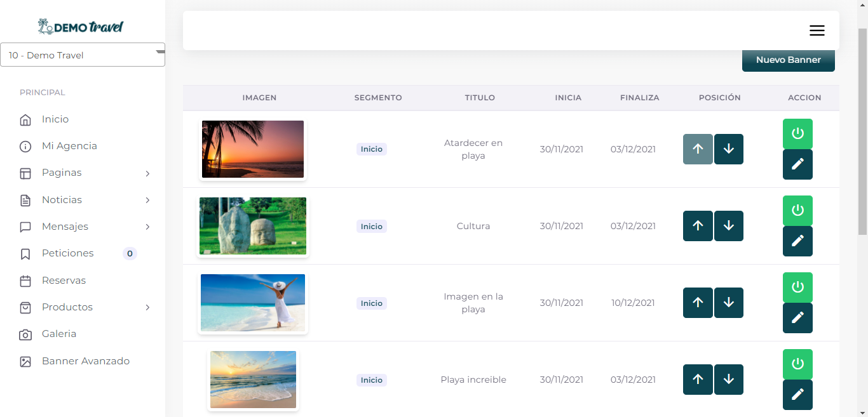Image resolution: width=868 pixels, height=417 pixels.
Task: Click the Peticiones count badge 0
Action: pyautogui.click(x=130, y=254)
